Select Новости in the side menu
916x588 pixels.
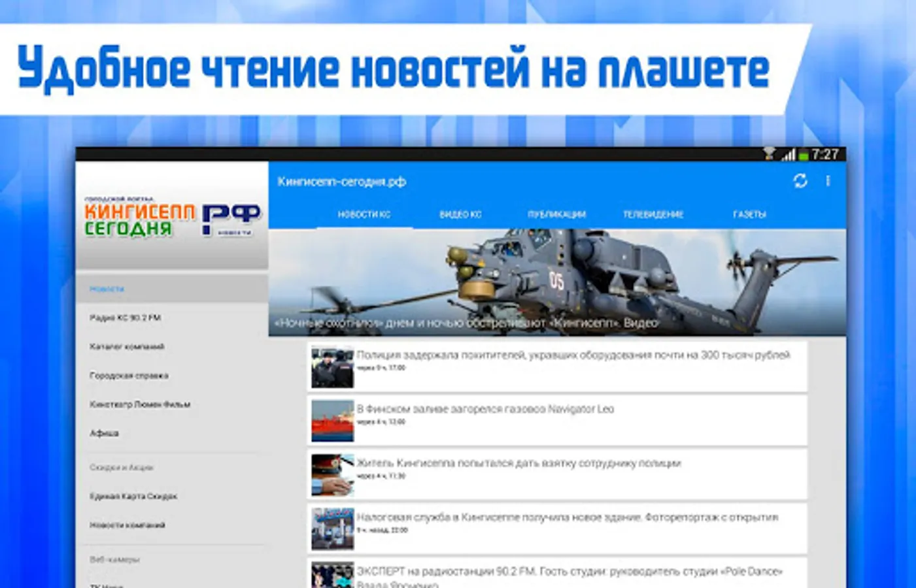(x=172, y=289)
